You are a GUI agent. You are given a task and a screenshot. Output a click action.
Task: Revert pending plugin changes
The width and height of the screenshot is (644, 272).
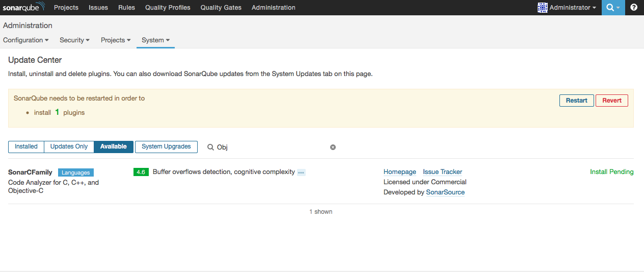612,101
